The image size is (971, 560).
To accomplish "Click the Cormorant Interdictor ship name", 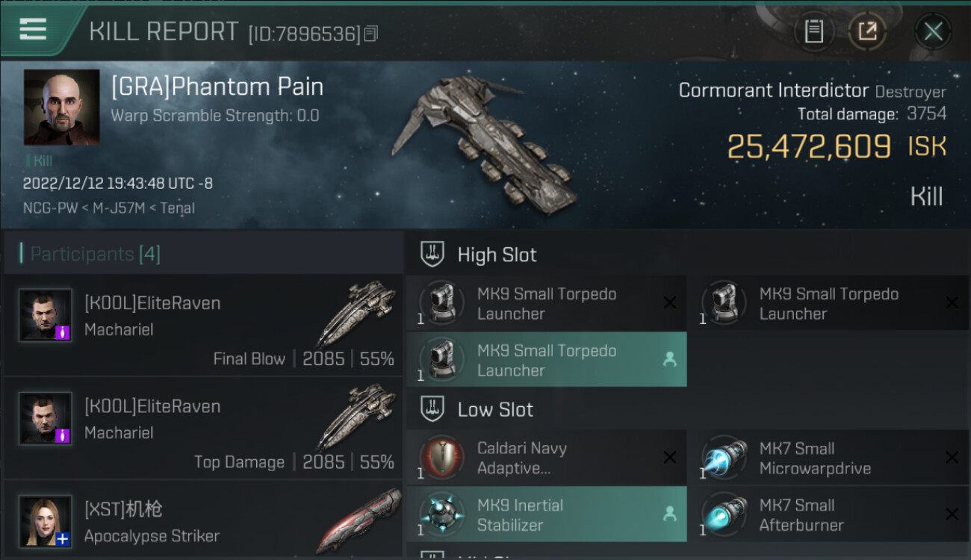I will pyautogui.click(x=774, y=91).
